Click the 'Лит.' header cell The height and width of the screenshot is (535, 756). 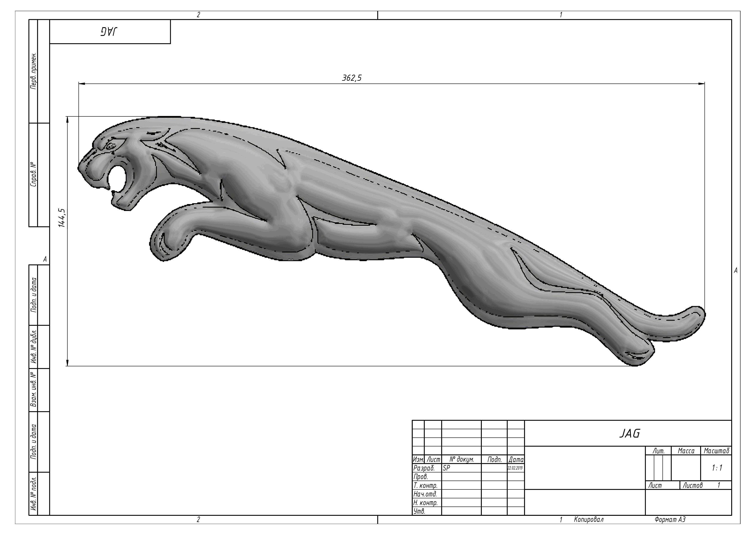(659, 451)
